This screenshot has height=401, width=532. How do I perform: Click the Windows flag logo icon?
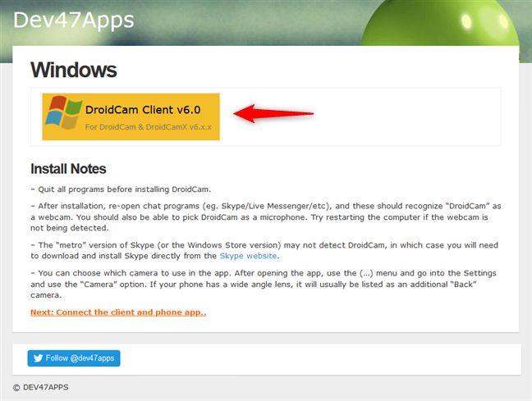click(x=64, y=112)
